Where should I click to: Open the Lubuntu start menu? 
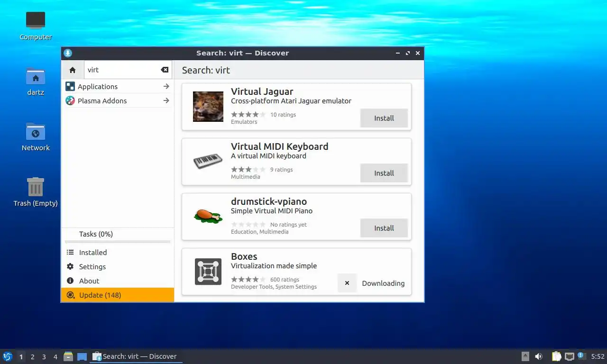pyautogui.click(x=8, y=356)
